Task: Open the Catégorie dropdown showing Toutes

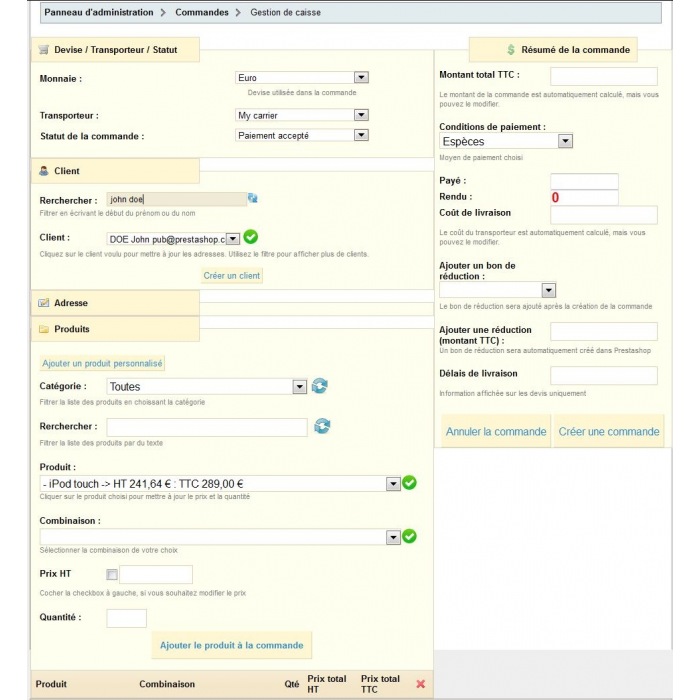Action: (x=207, y=387)
